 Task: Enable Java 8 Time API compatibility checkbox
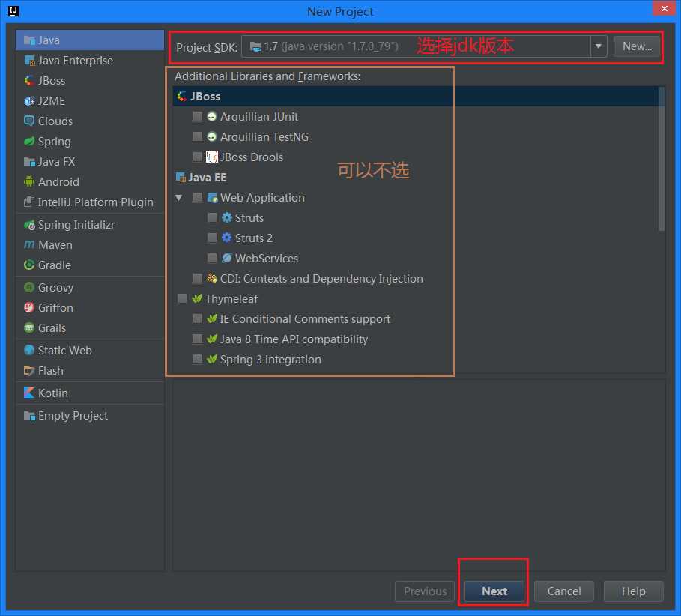(197, 339)
